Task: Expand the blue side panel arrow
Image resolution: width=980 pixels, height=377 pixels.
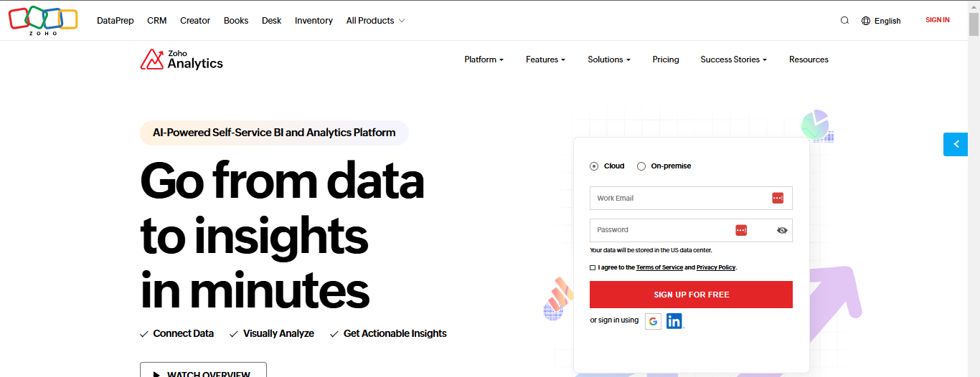Action: [956, 144]
